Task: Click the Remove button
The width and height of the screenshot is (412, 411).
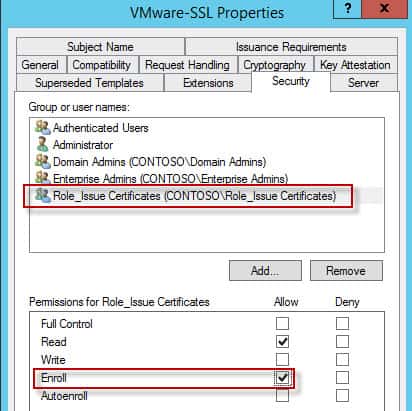Action: pos(346,271)
